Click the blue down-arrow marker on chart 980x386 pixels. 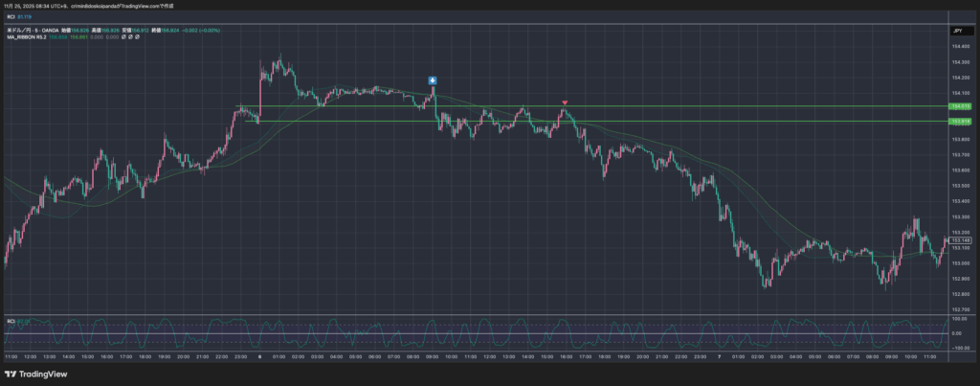click(x=433, y=80)
